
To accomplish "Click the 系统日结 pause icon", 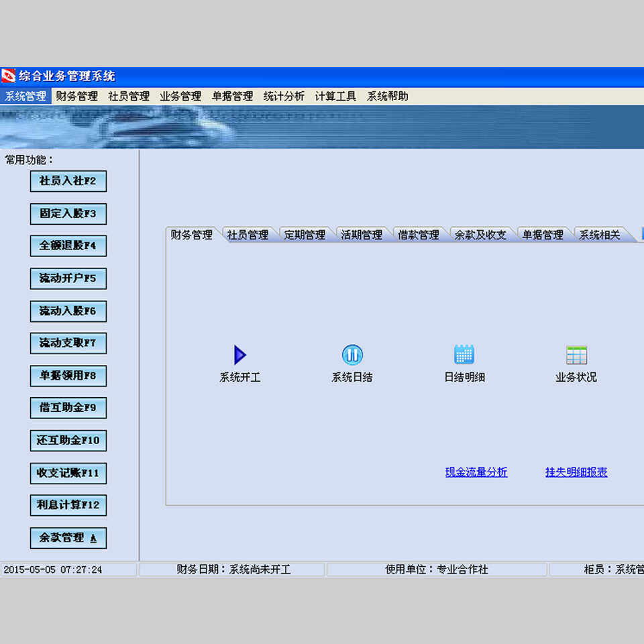I will coord(352,354).
